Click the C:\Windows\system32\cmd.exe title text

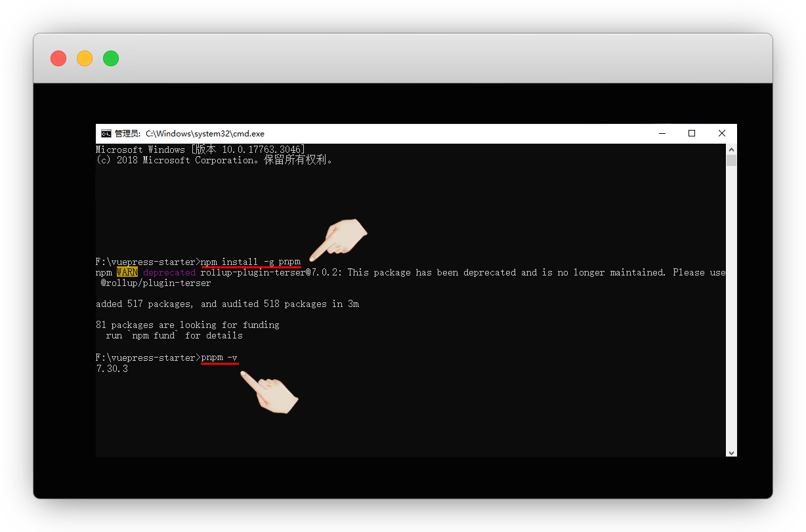point(205,133)
